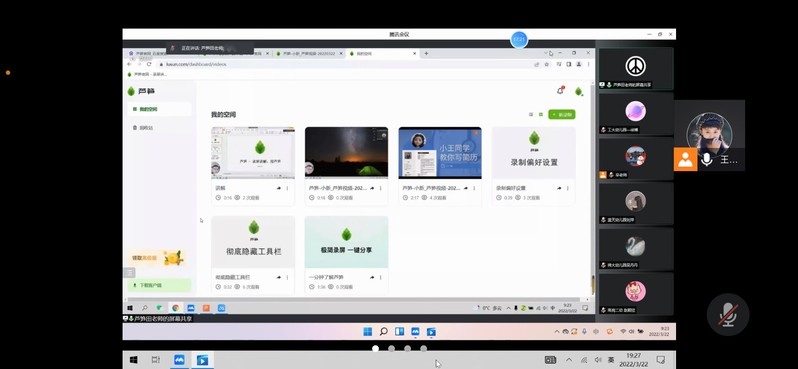
Task: Click the orange participant icon beside microphone
Action: [686, 159]
